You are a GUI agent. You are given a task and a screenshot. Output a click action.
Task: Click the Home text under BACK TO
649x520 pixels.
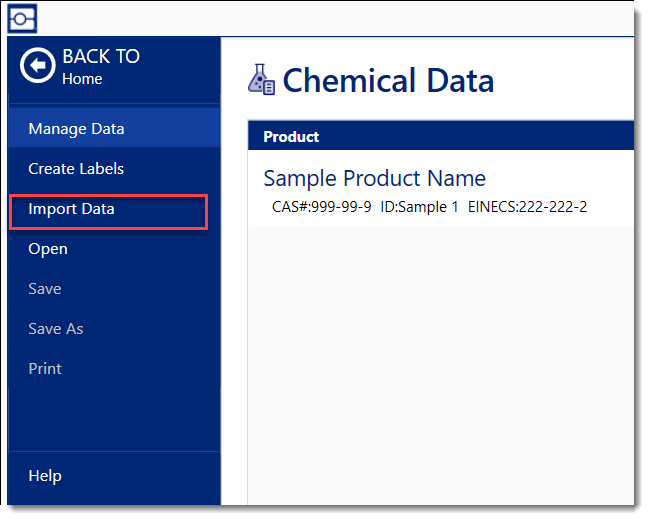point(82,79)
